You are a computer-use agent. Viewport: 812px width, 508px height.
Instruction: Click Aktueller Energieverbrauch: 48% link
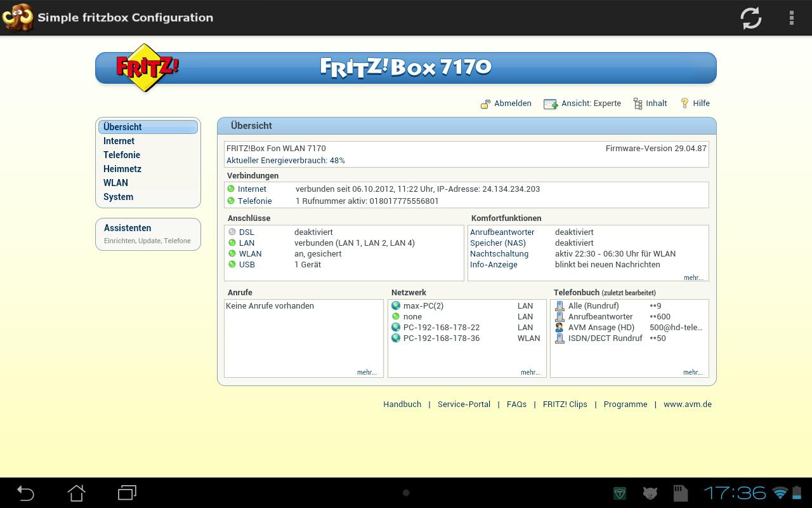[x=285, y=161]
